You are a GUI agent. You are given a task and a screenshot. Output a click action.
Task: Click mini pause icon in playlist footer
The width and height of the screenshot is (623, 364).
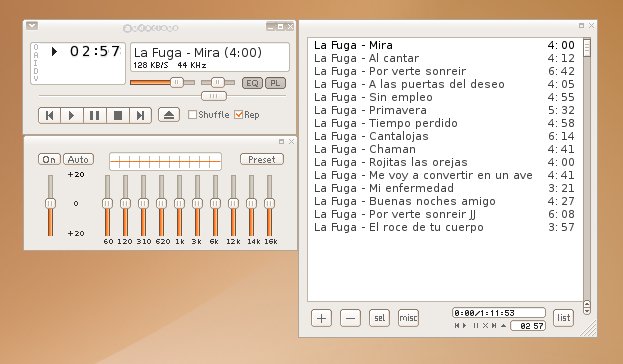476,325
